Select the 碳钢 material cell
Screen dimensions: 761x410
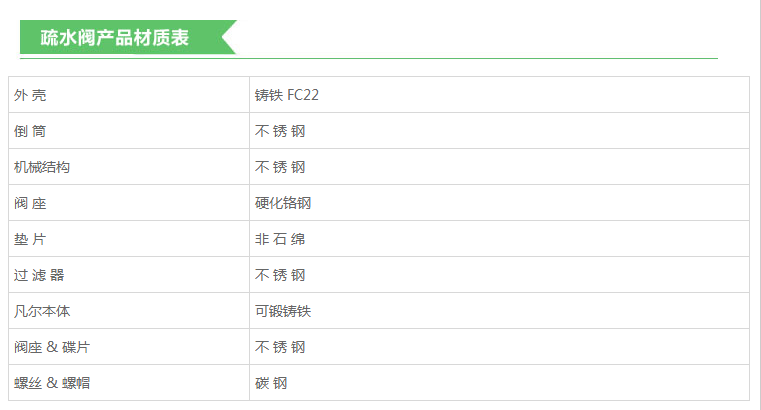click(x=271, y=383)
